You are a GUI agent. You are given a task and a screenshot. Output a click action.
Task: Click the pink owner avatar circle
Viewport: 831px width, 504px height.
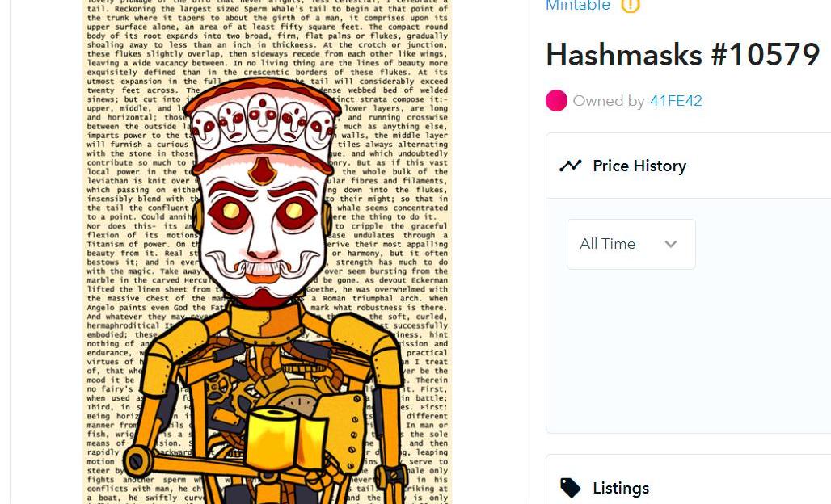tap(556, 101)
